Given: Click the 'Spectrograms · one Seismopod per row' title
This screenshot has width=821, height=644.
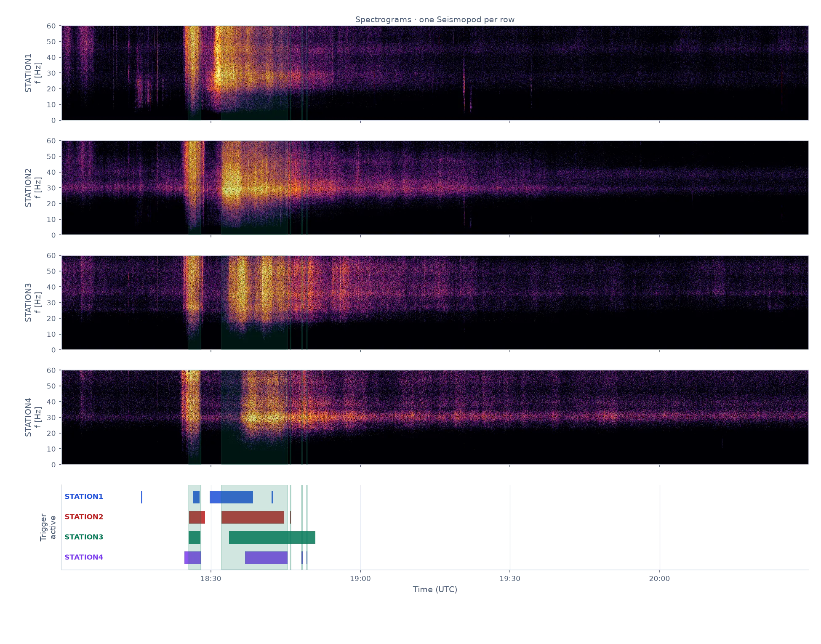Looking at the screenshot, I should [x=434, y=20].
